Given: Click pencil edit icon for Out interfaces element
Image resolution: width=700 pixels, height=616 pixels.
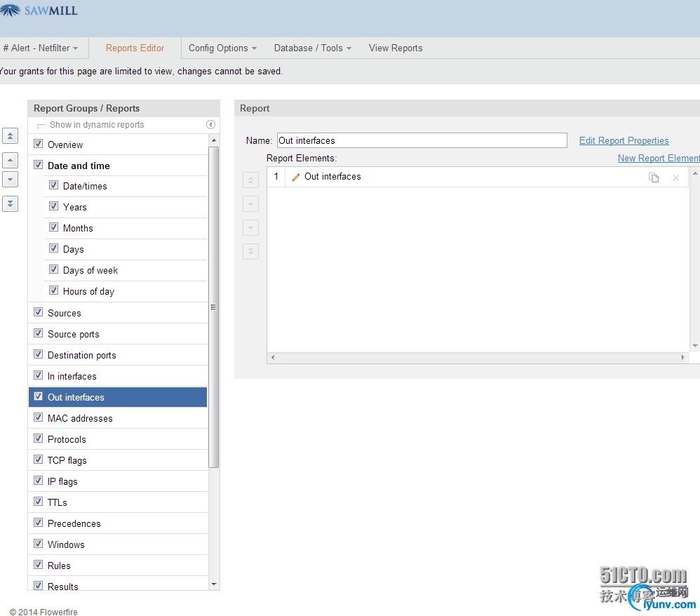Looking at the screenshot, I should coord(295,178).
